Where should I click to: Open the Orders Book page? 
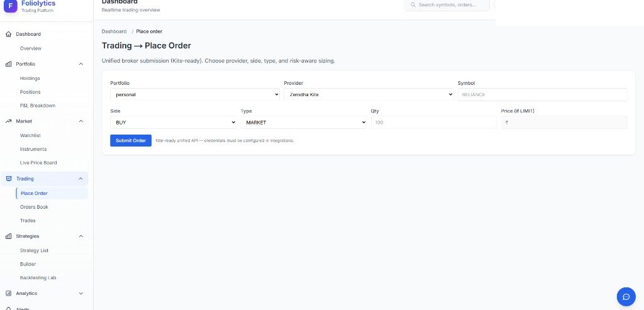click(x=34, y=207)
